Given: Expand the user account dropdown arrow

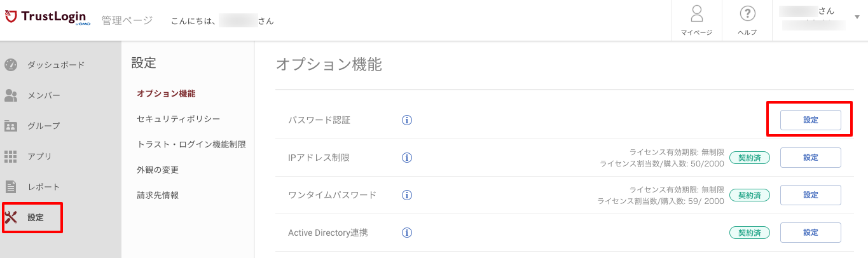Looking at the screenshot, I should 857,18.
